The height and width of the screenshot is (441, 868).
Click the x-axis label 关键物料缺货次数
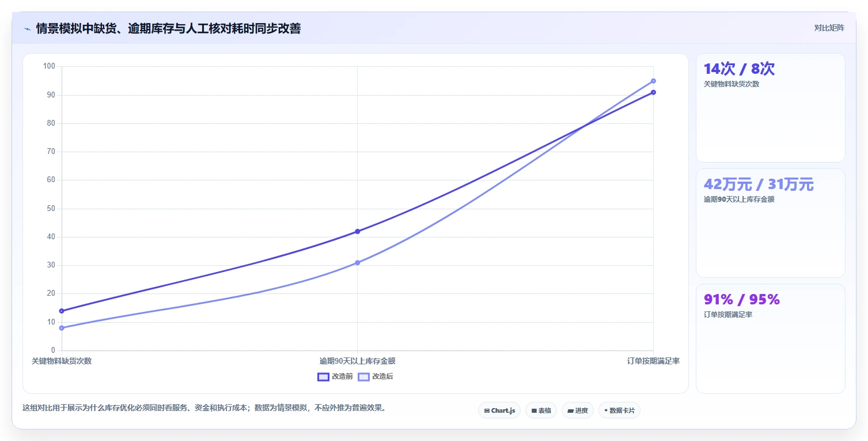tap(62, 361)
